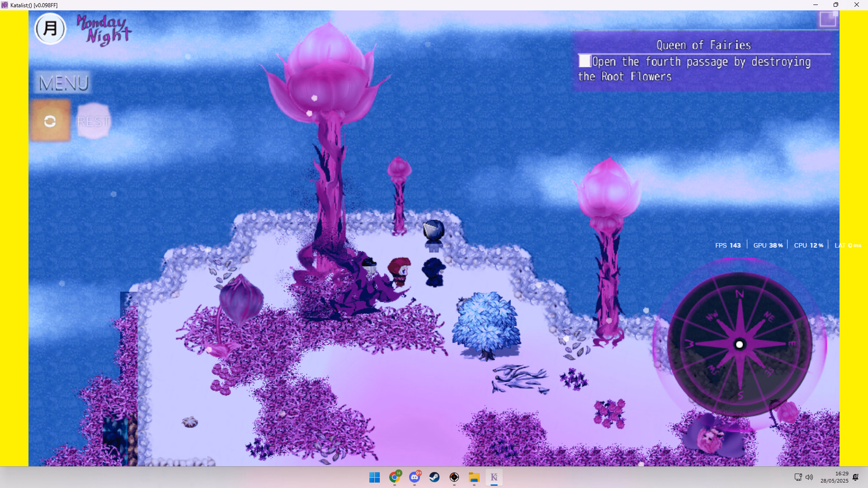This screenshot has width=868, height=488.
Task: Open File Explorer from the taskbar
Action: coord(474,477)
